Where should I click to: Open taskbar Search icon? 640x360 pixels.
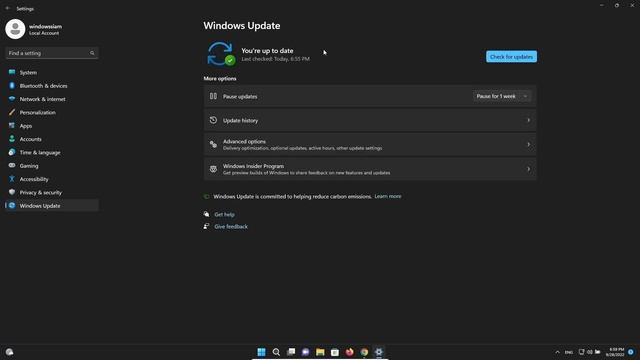pyautogui.click(x=276, y=352)
